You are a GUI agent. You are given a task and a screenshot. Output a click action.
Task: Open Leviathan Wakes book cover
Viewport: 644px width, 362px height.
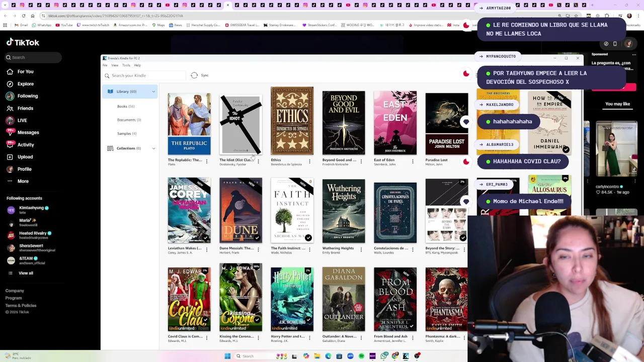[189, 211]
